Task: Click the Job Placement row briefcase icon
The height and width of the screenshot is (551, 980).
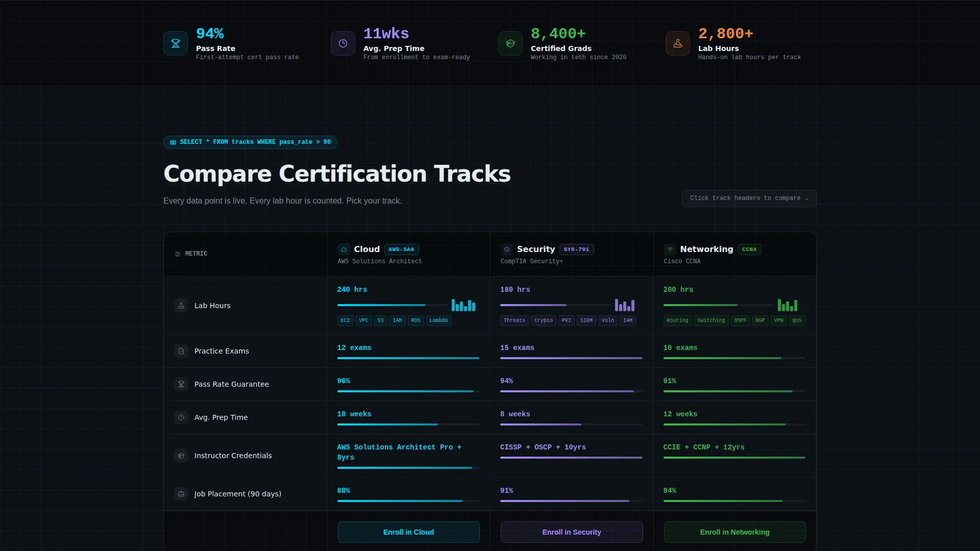Action: (181, 494)
